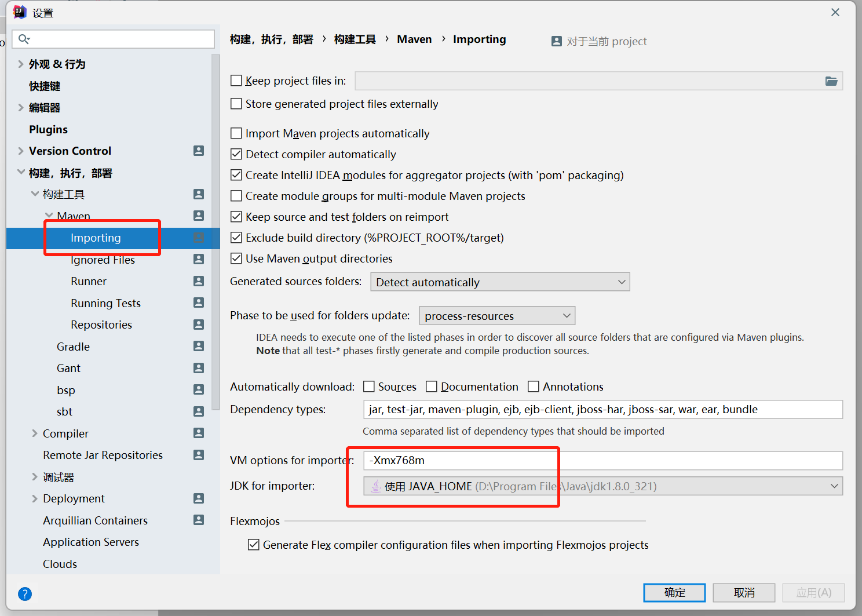Click 取消 button to cancel
The width and height of the screenshot is (862, 616).
point(744,592)
